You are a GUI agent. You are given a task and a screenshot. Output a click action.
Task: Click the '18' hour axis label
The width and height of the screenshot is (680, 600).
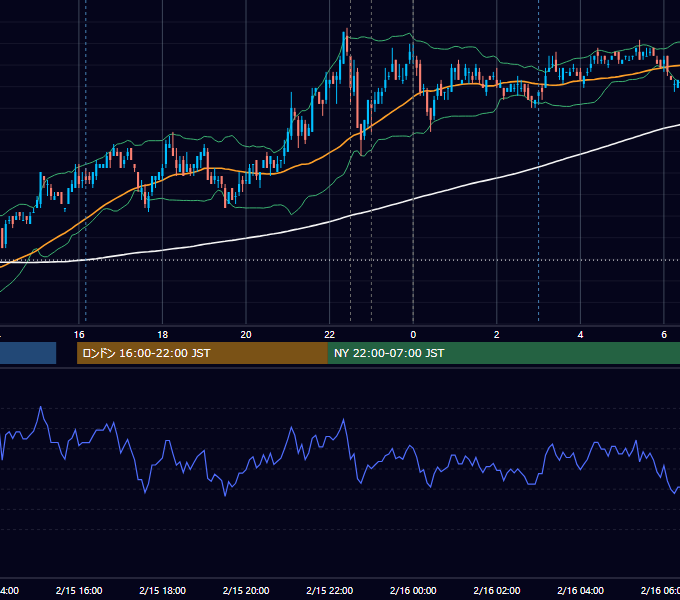click(163, 335)
